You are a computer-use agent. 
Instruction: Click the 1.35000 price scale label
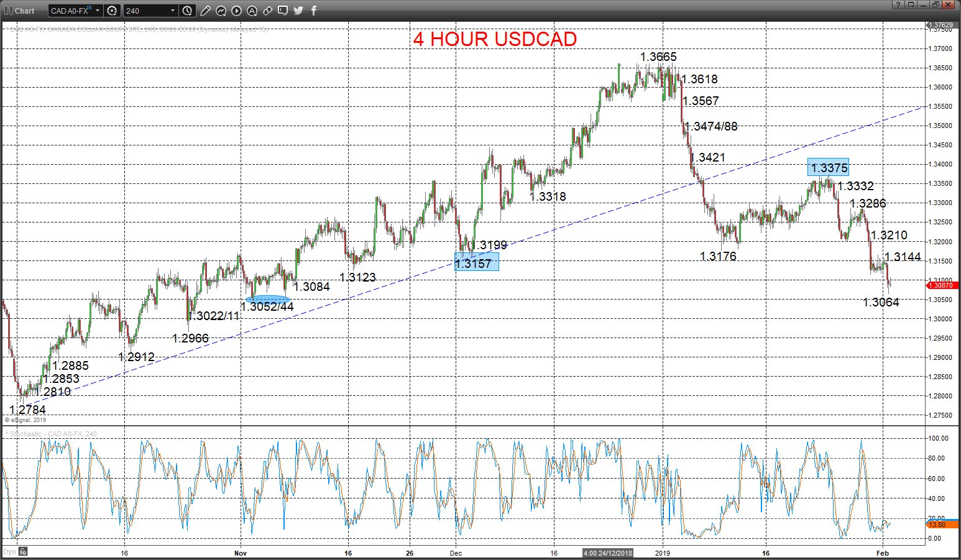940,126
